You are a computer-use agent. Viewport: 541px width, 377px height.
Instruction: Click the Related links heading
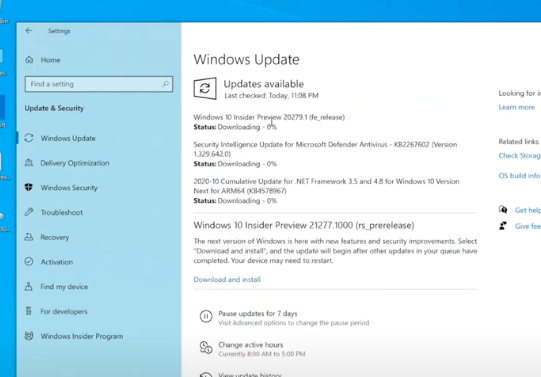coord(519,142)
